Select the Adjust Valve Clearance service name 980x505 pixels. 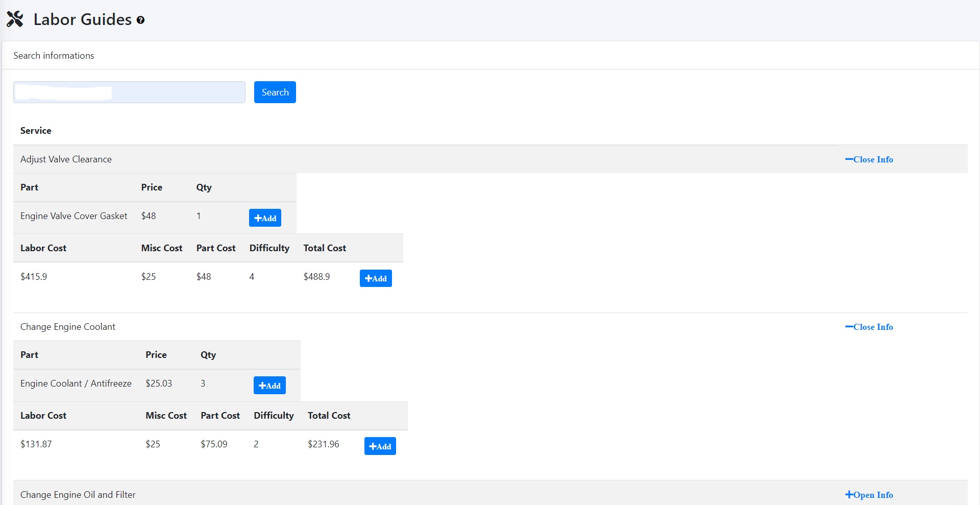coord(66,159)
